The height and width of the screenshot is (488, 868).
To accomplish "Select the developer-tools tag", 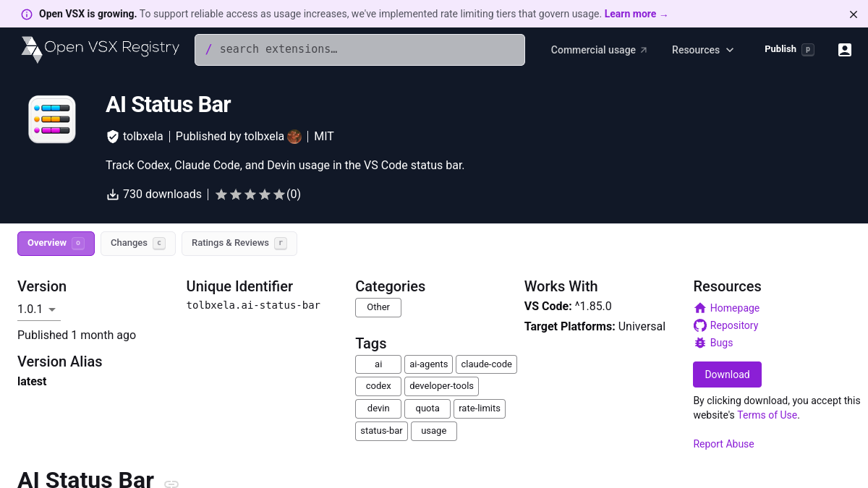I will [x=442, y=386].
